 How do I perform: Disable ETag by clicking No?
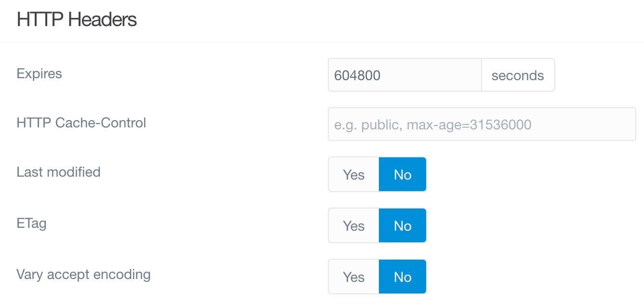pyautogui.click(x=402, y=225)
